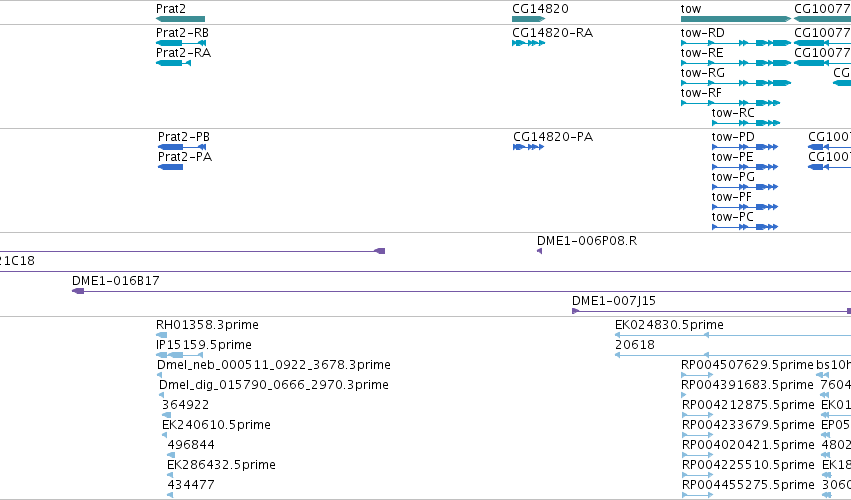Click the EK240610.5prime EST label

[x=216, y=425]
